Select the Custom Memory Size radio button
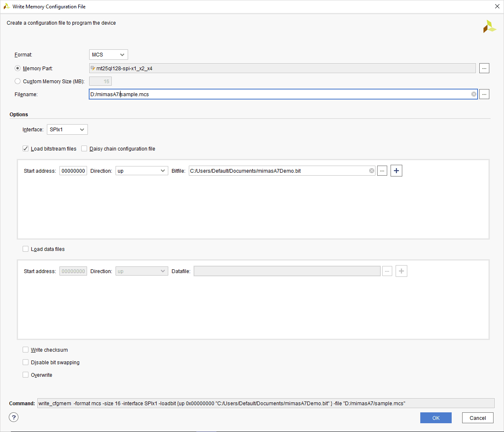The height and width of the screenshot is (432, 504). 18,82
